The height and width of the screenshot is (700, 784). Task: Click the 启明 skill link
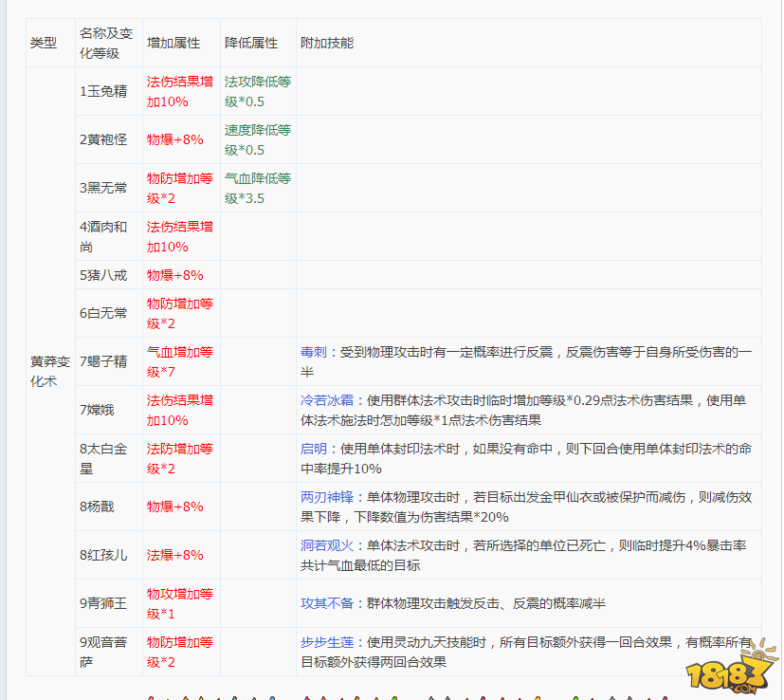click(314, 449)
